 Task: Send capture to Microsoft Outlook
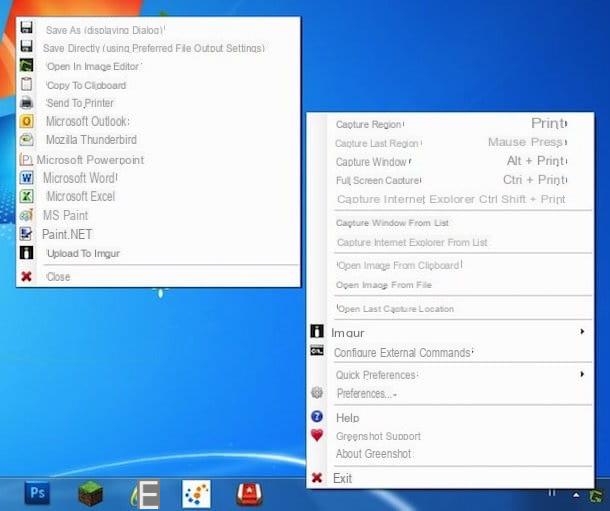[x=88, y=121]
